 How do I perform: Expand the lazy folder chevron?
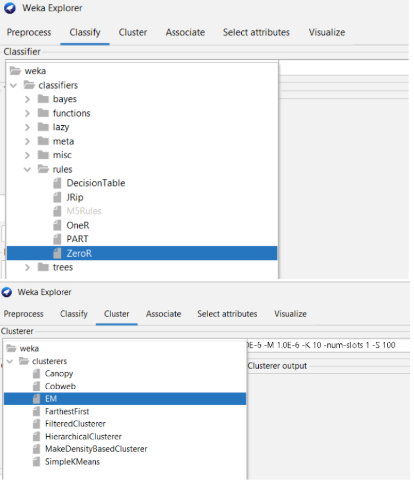coord(27,127)
